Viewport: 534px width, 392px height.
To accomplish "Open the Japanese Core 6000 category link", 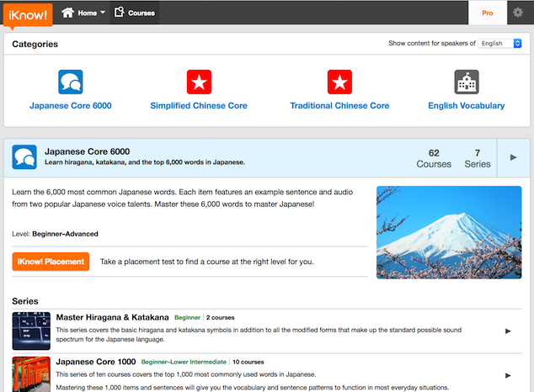I will 71,106.
